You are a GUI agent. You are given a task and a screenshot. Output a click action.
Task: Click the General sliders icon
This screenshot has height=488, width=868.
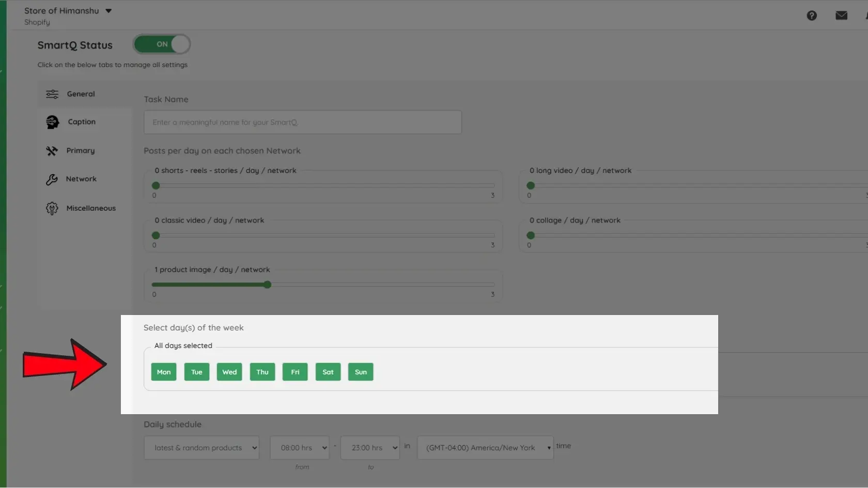(52, 94)
